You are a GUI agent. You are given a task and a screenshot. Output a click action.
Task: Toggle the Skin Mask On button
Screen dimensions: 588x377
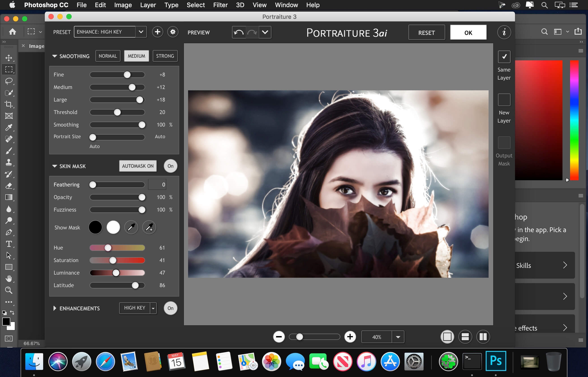point(170,166)
